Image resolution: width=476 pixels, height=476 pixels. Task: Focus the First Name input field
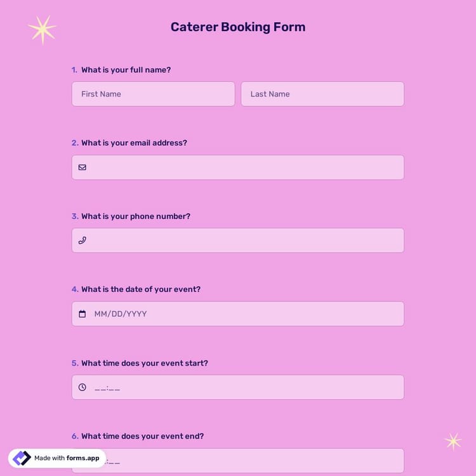153,94
